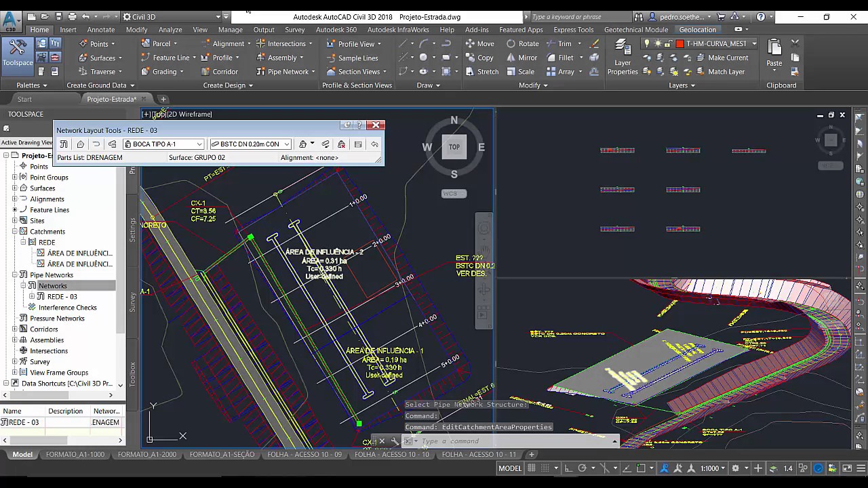
Task: Save the drawing from Quick Access toolbar
Action: 59,16
